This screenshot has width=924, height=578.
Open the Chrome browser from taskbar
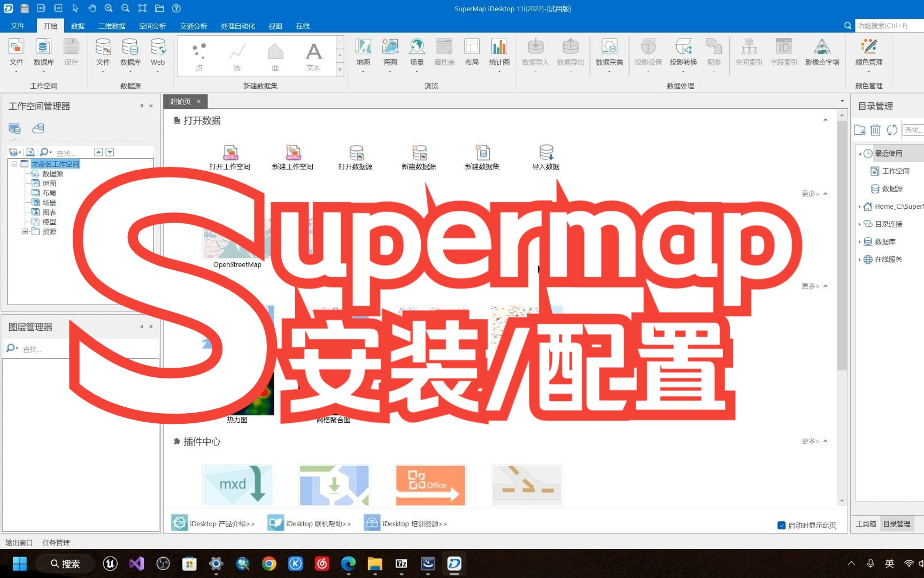269,564
